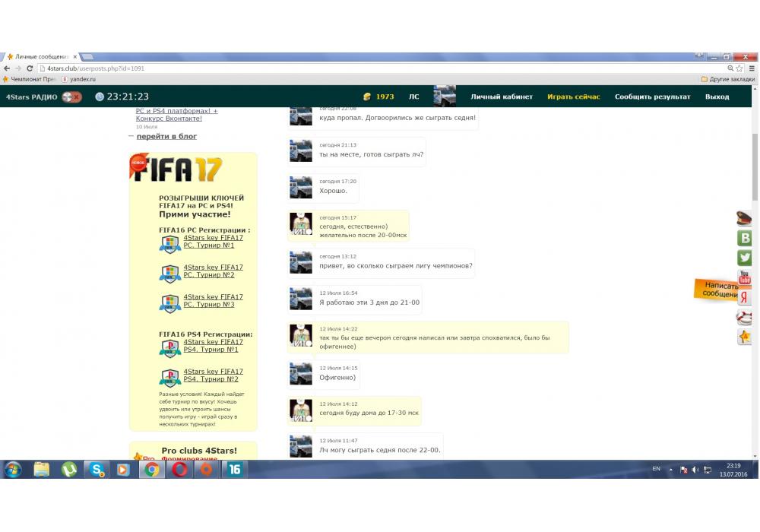Open 4Stars key FIFA17 PC Турнир №2 link

[x=214, y=271]
